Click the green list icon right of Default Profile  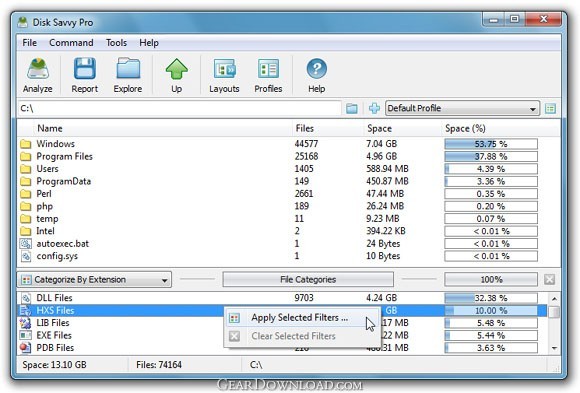coord(550,108)
